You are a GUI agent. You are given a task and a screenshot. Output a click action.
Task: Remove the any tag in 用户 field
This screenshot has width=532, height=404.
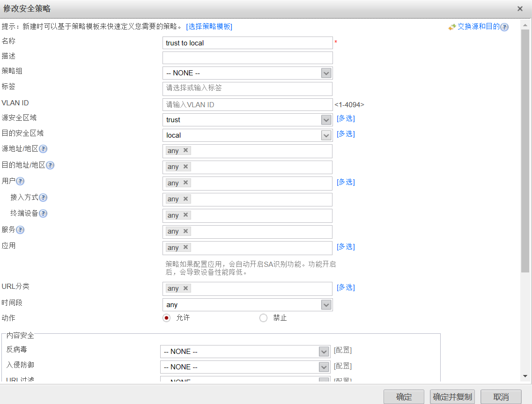click(x=185, y=183)
